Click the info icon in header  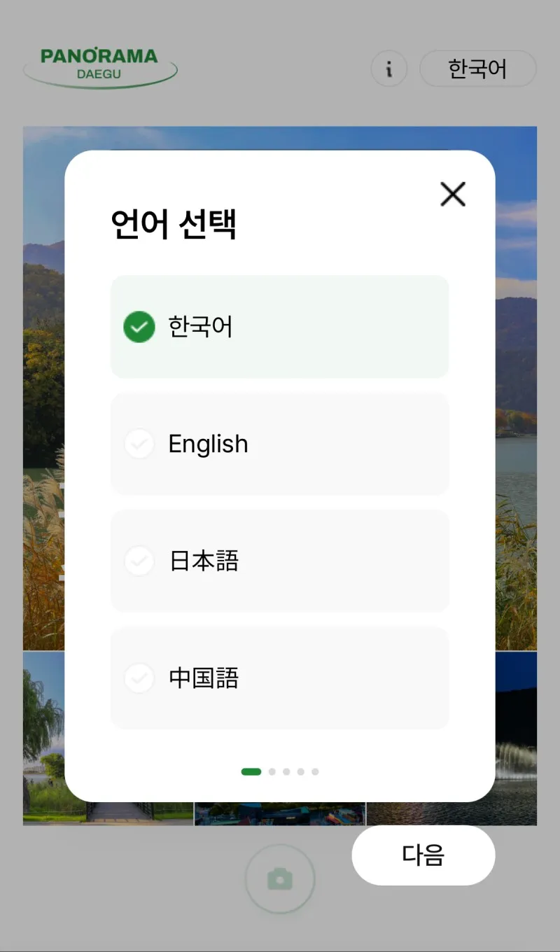pyautogui.click(x=388, y=69)
